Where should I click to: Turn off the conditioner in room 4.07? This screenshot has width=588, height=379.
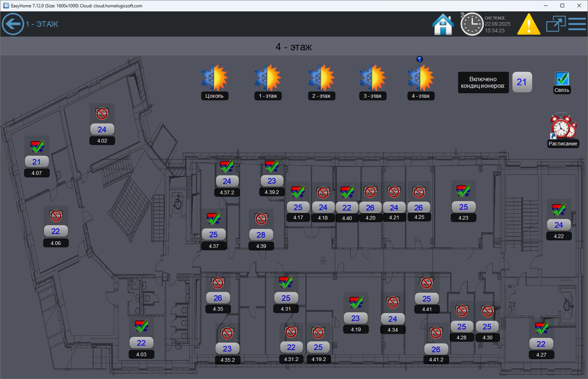click(x=37, y=146)
